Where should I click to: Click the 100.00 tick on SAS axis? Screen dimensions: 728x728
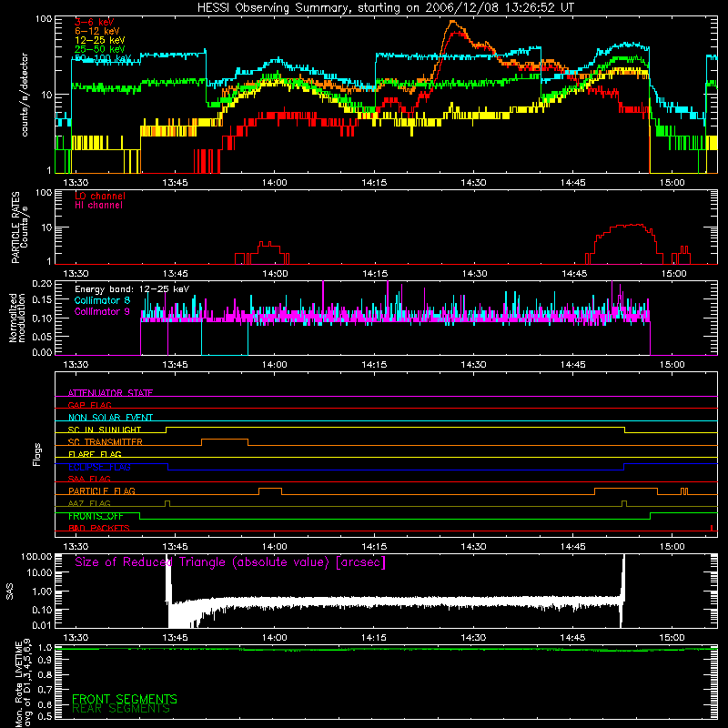[36, 556]
